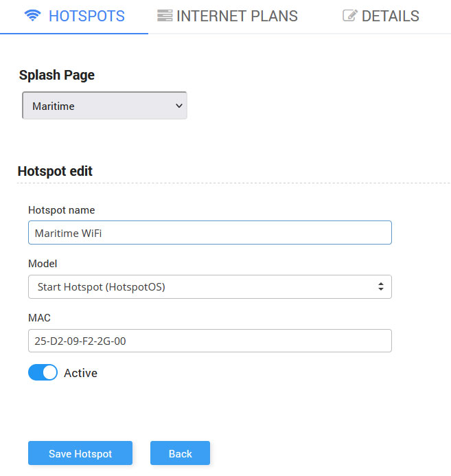This screenshot has height=476, width=451.
Task: Click the Back button
Action: pos(180,453)
